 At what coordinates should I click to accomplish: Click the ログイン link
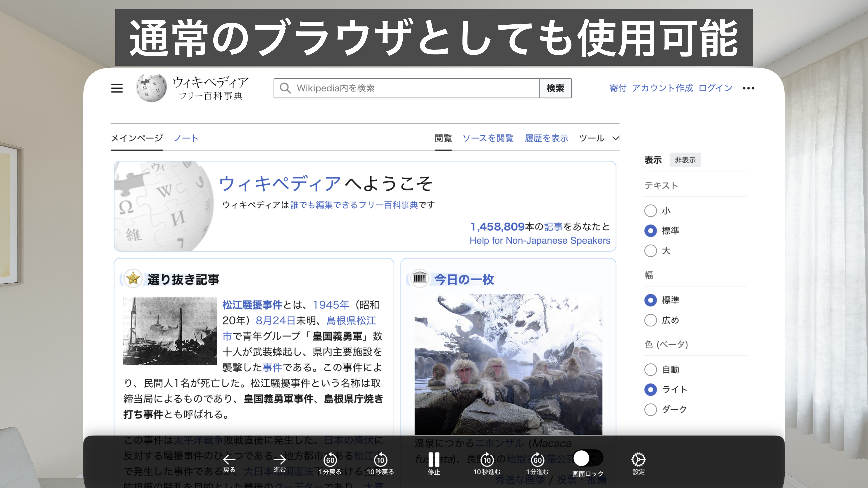pos(715,88)
